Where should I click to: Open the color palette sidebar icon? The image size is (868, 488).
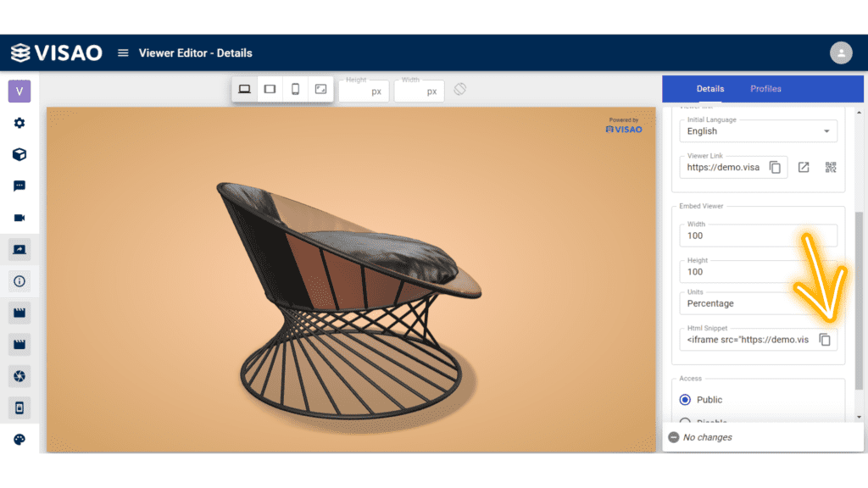click(x=19, y=440)
